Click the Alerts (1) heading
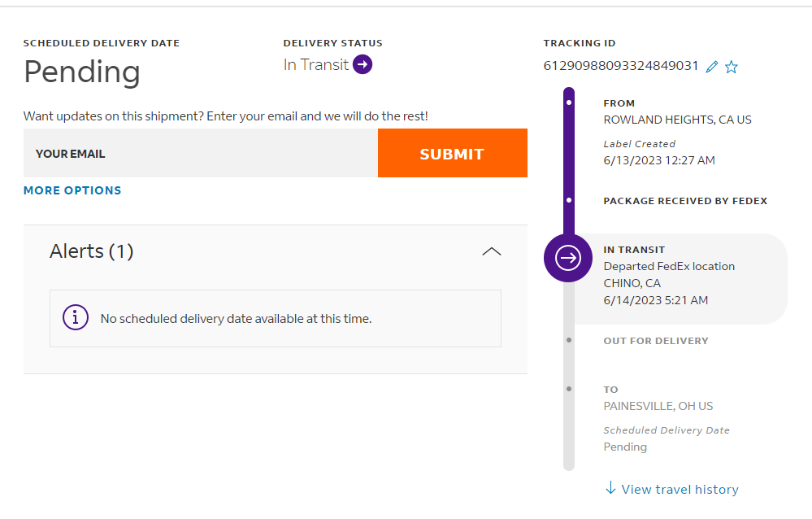The height and width of the screenshot is (519, 812). (91, 251)
